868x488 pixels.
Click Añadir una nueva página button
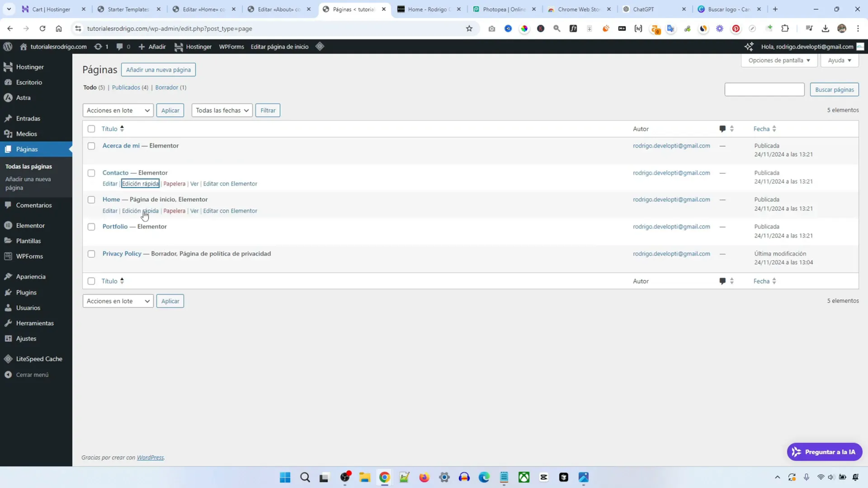pos(158,70)
